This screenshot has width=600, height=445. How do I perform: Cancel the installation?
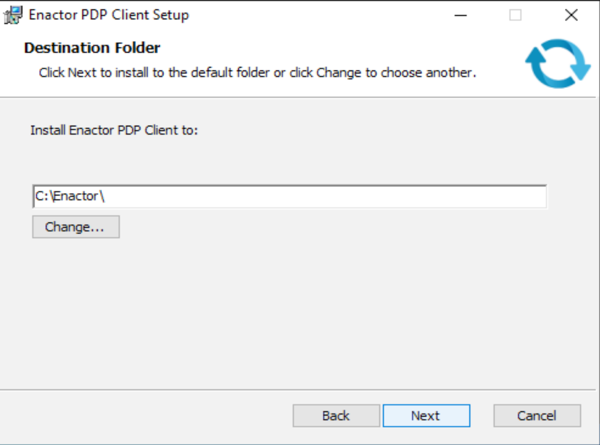tap(537, 415)
